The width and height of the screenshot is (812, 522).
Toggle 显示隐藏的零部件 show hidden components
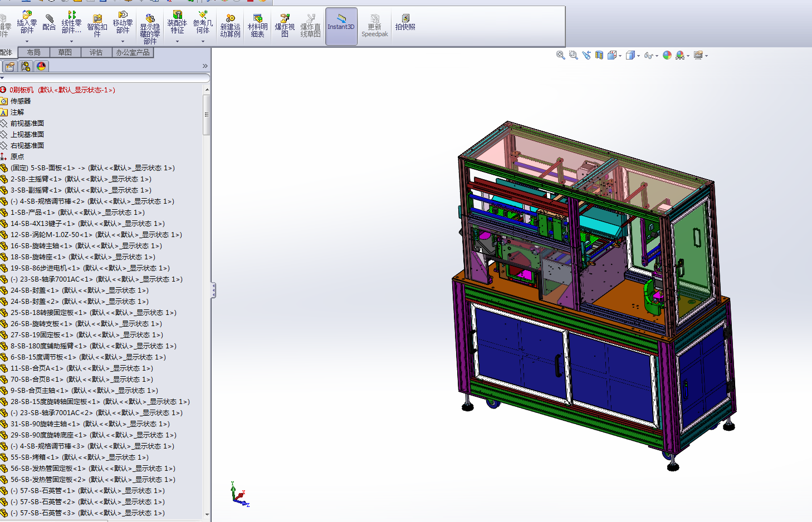click(x=150, y=29)
